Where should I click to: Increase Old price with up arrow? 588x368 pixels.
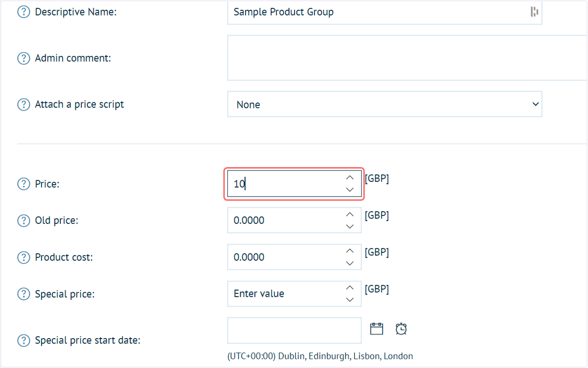350,215
